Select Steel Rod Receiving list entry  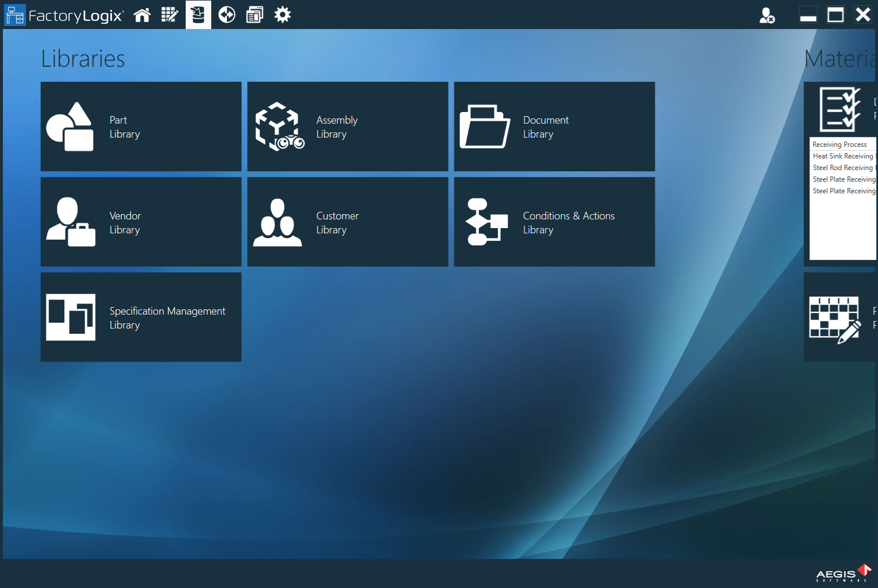(843, 168)
